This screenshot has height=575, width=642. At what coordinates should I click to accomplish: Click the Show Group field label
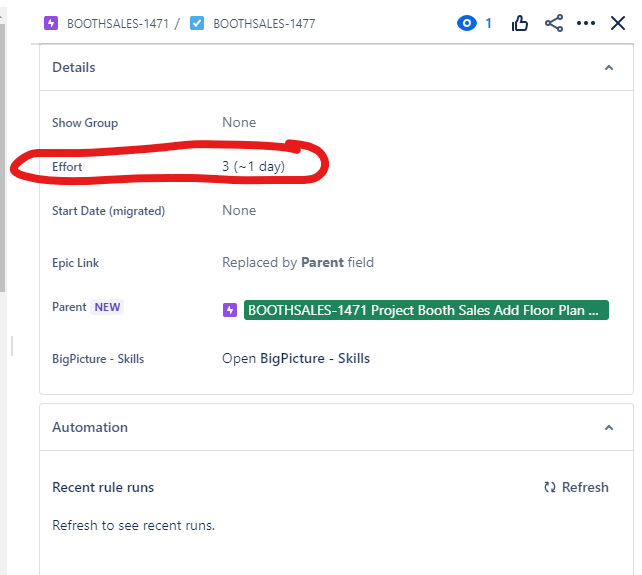(85, 123)
